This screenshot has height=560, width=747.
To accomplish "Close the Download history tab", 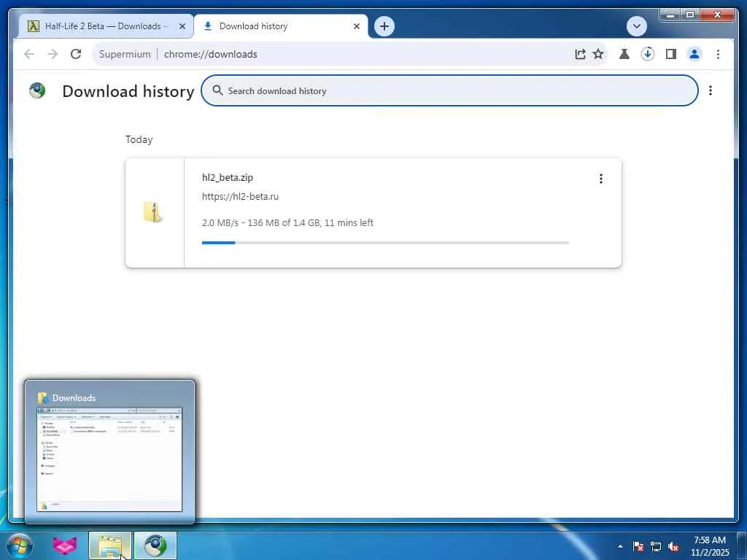I will (356, 26).
